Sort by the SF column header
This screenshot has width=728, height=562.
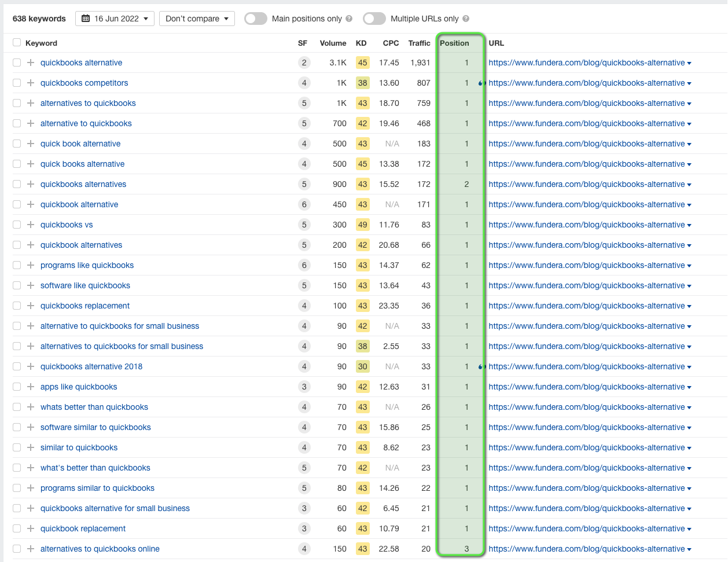point(303,43)
